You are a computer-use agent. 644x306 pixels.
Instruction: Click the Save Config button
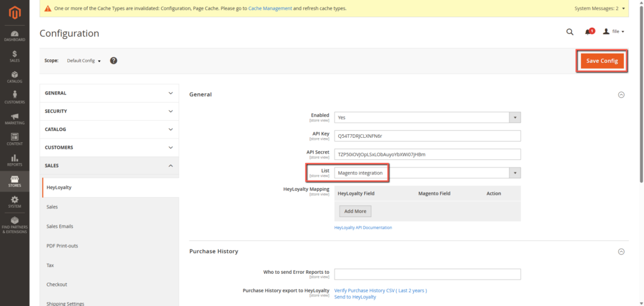(x=601, y=60)
